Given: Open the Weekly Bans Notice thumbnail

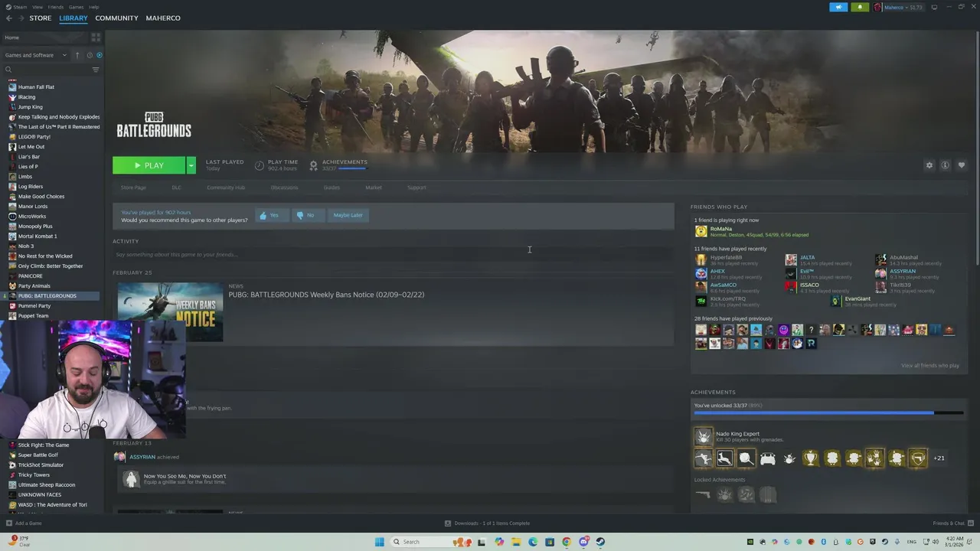Looking at the screenshot, I should pos(170,311).
